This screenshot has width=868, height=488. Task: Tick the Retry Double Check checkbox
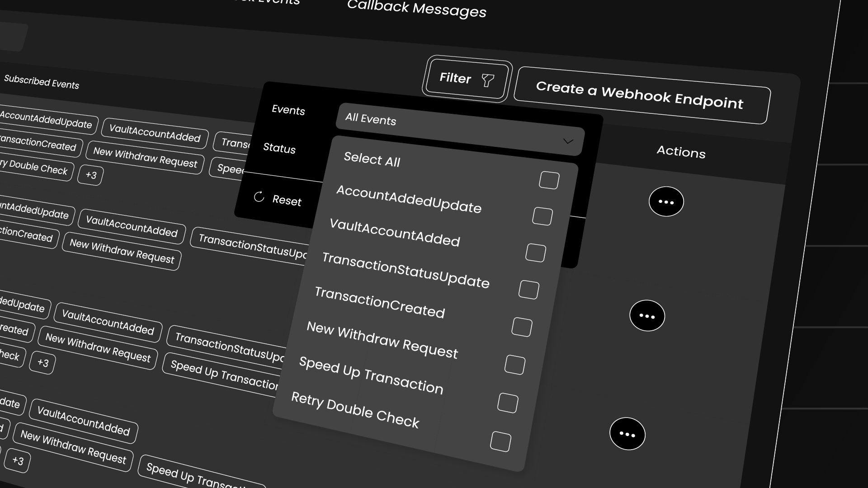(500, 441)
